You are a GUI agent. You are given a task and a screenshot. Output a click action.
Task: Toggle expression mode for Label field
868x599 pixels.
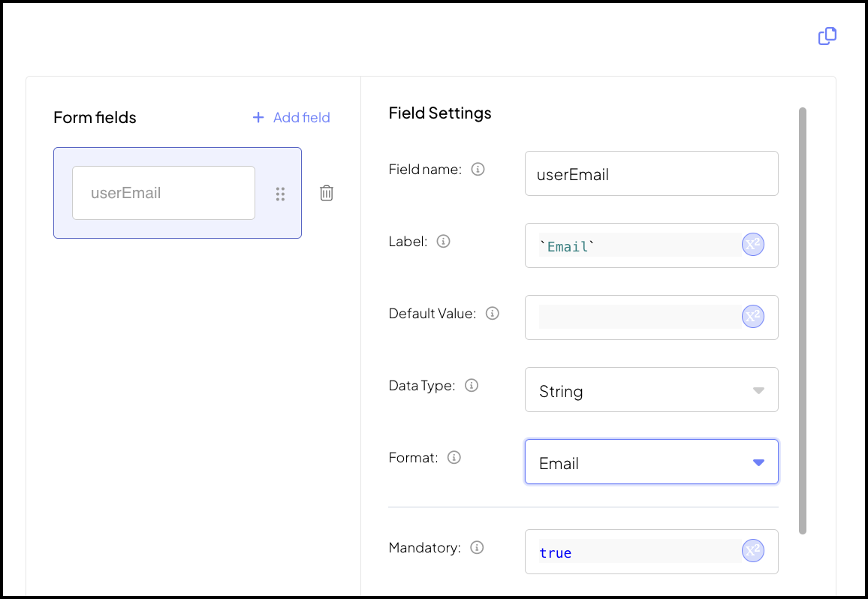pyautogui.click(x=753, y=245)
